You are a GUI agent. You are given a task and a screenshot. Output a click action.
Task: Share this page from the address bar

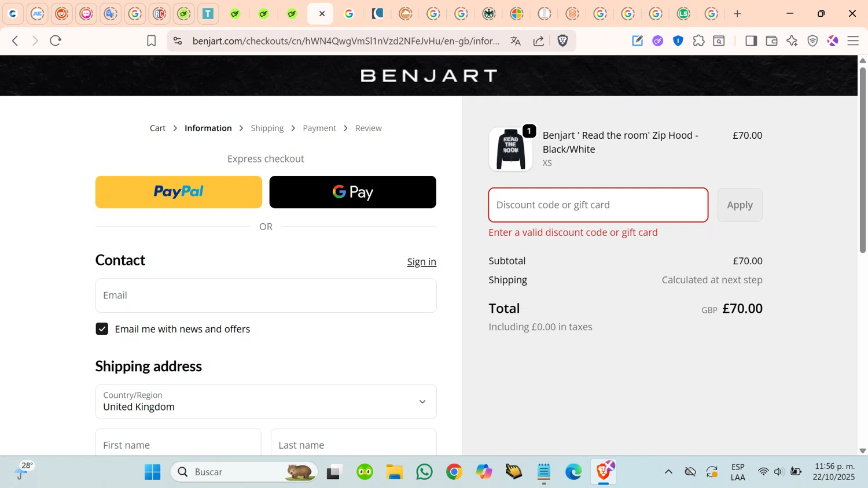coord(539,40)
